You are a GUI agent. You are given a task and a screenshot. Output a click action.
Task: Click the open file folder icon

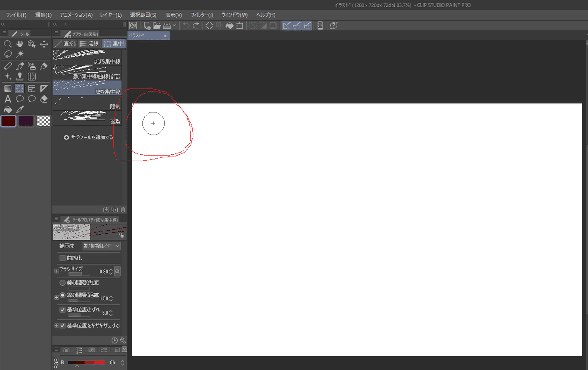157,25
